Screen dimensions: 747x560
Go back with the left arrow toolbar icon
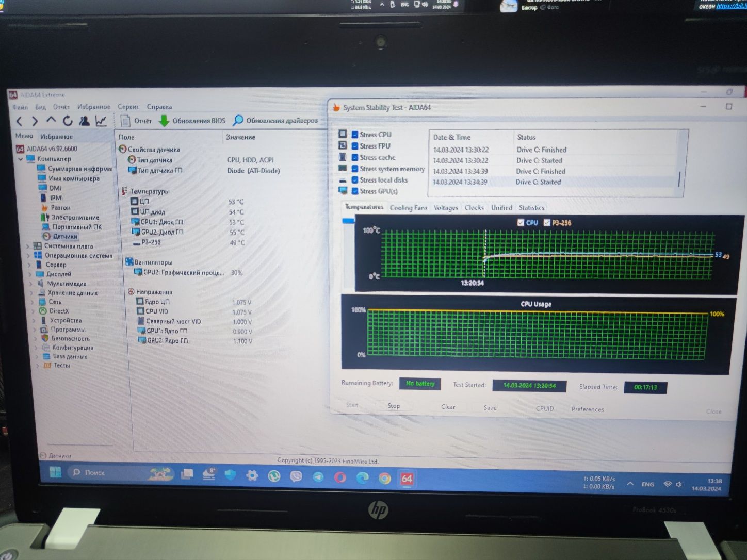[x=19, y=121]
